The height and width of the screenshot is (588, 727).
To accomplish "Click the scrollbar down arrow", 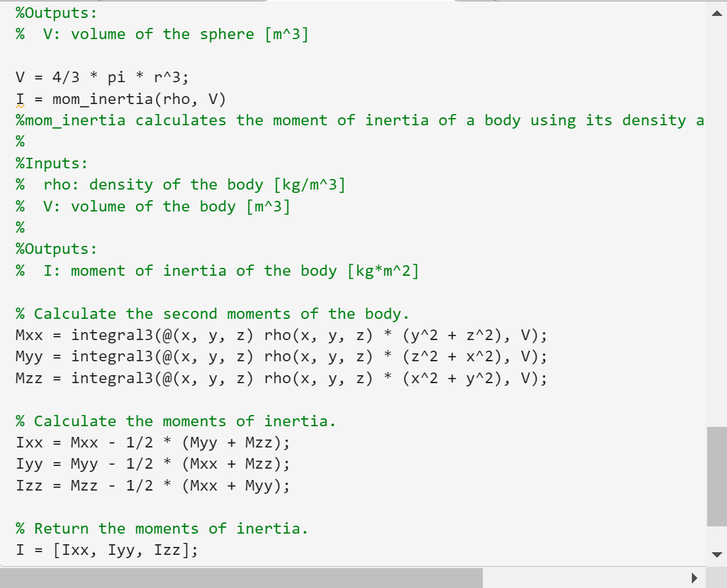I will point(718,556).
